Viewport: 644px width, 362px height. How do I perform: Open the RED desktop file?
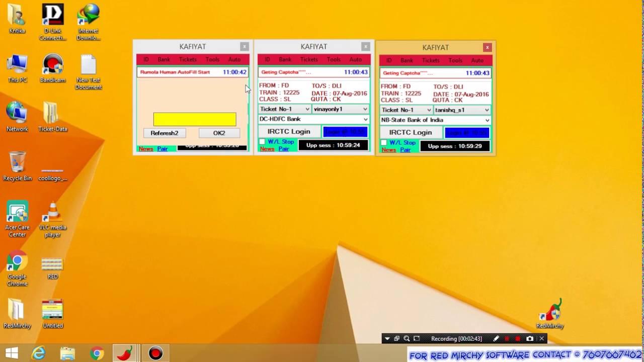pyautogui.click(x=52, y=268)
